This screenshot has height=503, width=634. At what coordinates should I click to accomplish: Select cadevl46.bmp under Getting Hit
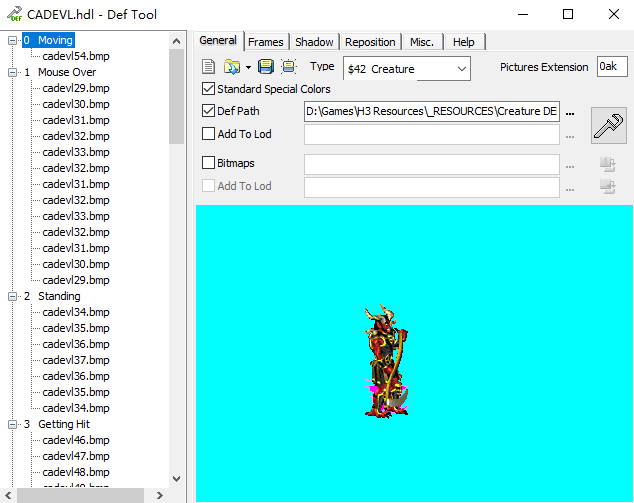(76, 440)
